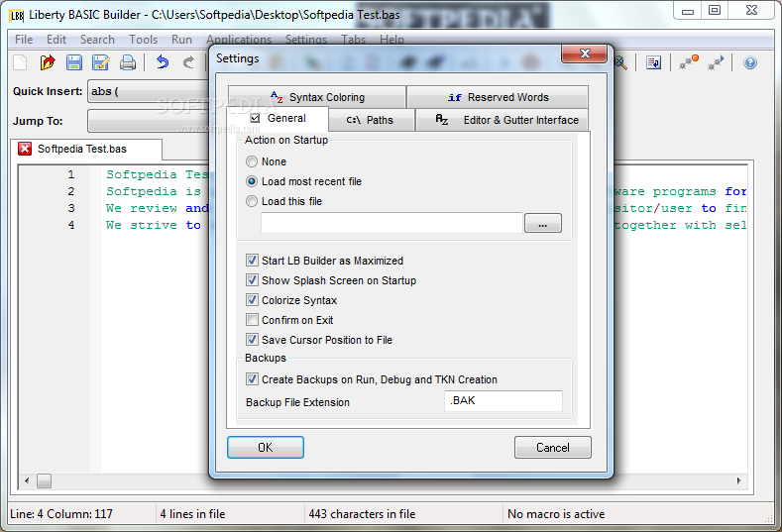Open the Tools menu
782x532 pixels.
coord(143,40)
